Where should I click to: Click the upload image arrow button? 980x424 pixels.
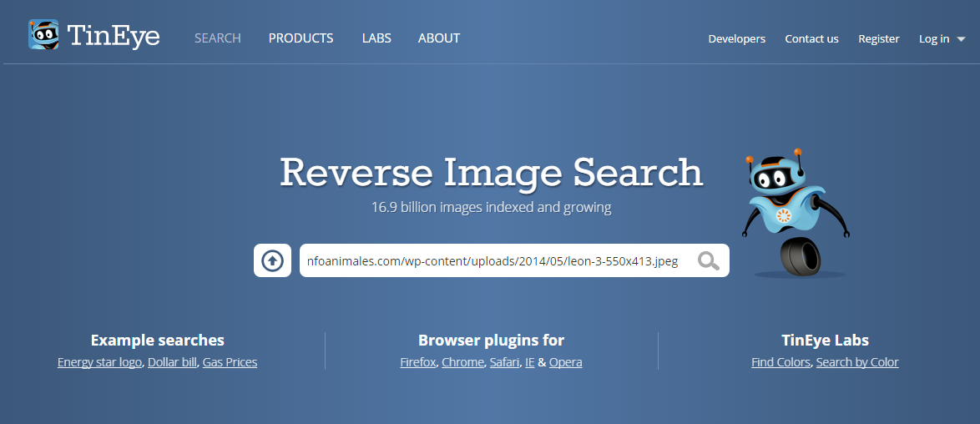[x=272, y=260]
